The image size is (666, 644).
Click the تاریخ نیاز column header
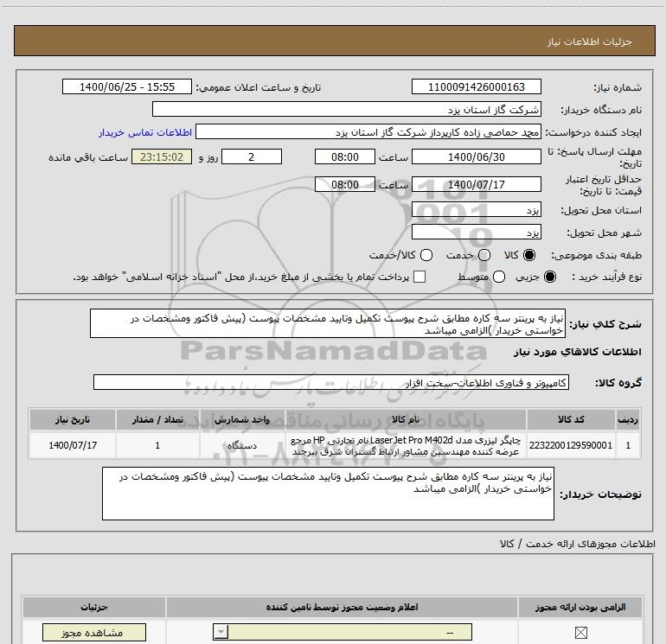(72, 419)
